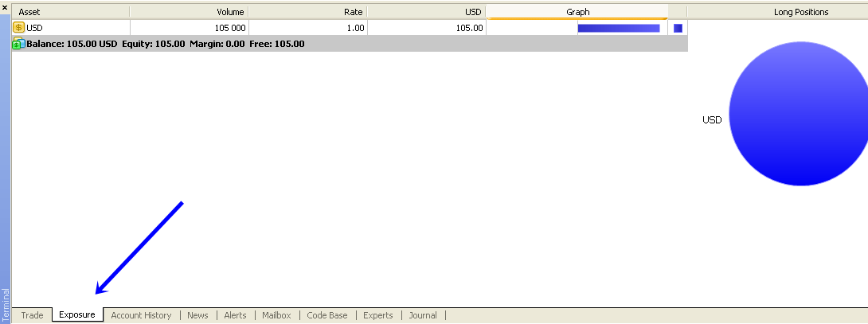Switch to the Trade tab
The height and width of the screenshot is (324, 868).
point(32,315)
